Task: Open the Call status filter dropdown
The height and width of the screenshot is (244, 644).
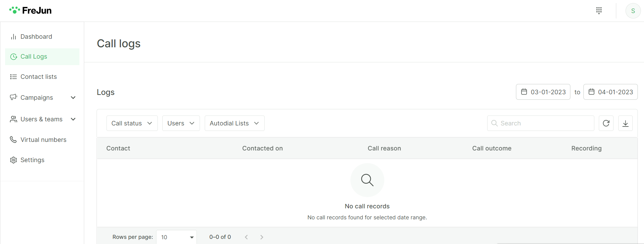Action: tap(132, 123)
